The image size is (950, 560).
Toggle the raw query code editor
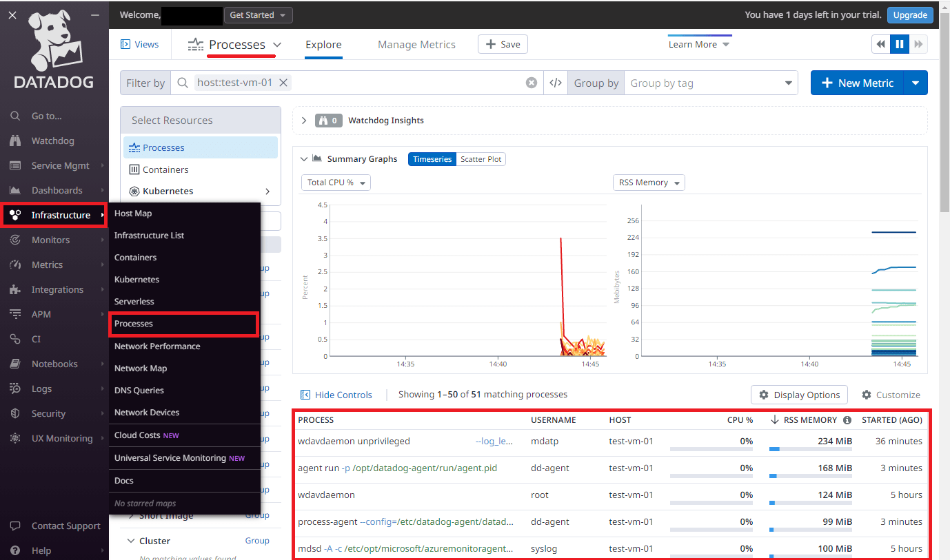click(x=556, y=83)
